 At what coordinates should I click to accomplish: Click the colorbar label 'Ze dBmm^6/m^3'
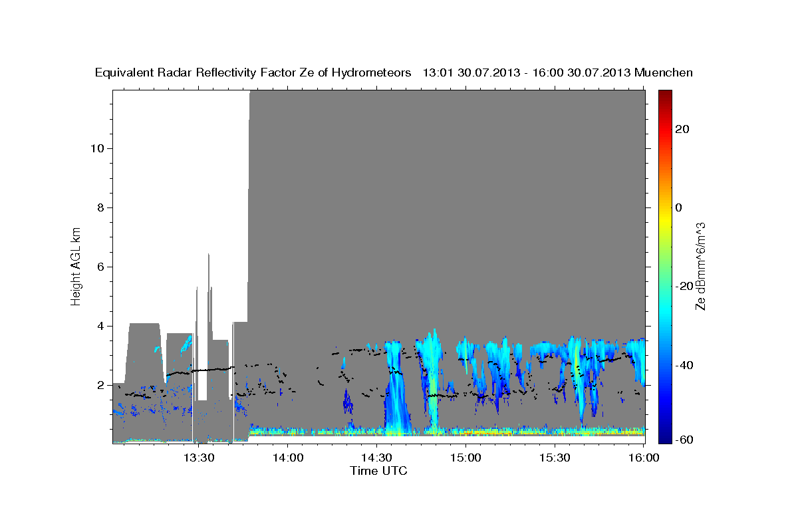(x=700, y=266)
